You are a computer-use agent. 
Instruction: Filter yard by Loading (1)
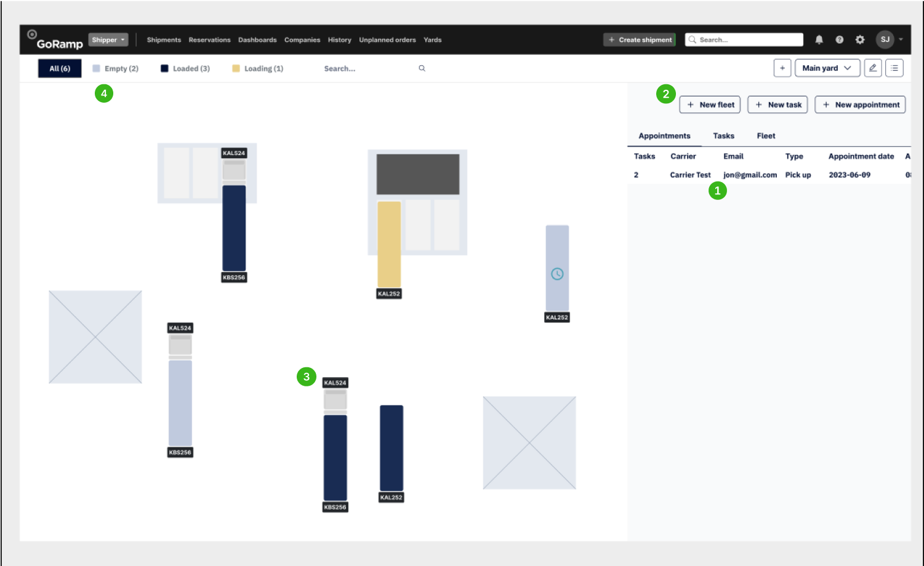(258, 69)
